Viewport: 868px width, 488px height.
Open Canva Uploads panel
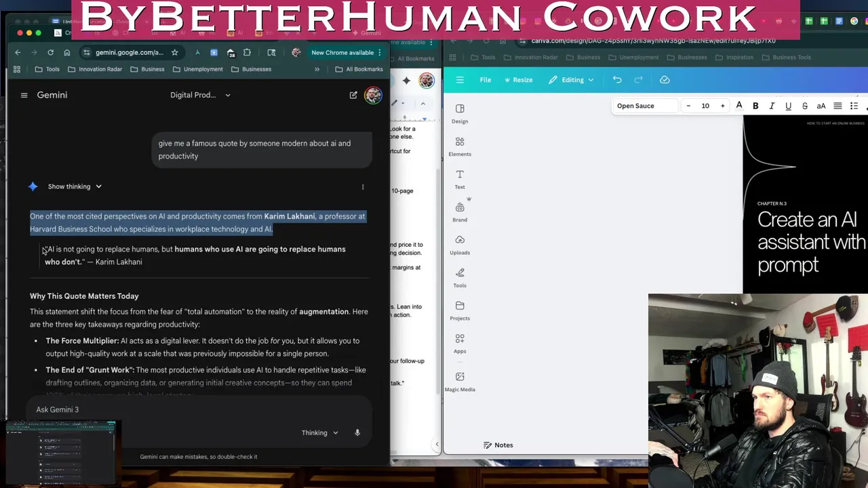tap(460, 245)
